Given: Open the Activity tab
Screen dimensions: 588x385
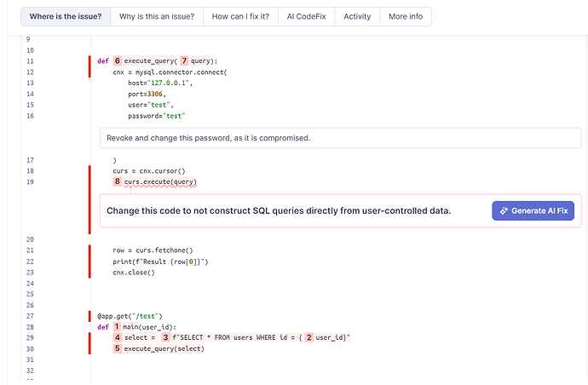Looking at the screenshot, I should pos(357,17).
